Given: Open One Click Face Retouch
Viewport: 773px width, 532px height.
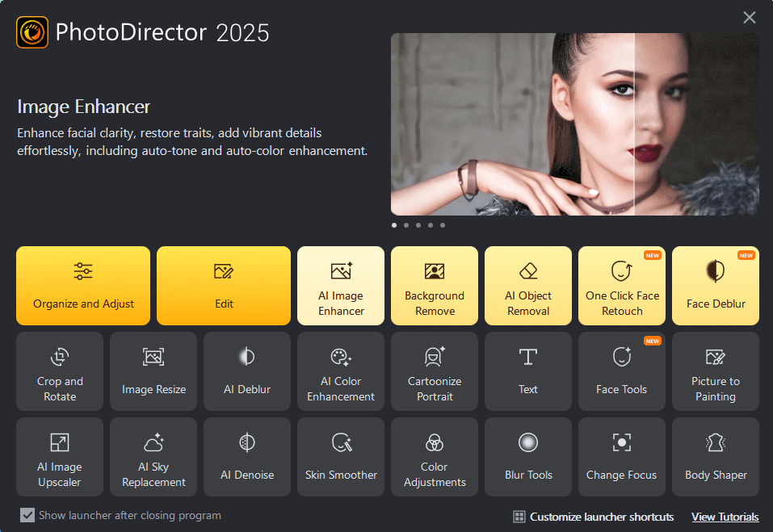Looking at the screenshot, I should click(x=621, y=286).
